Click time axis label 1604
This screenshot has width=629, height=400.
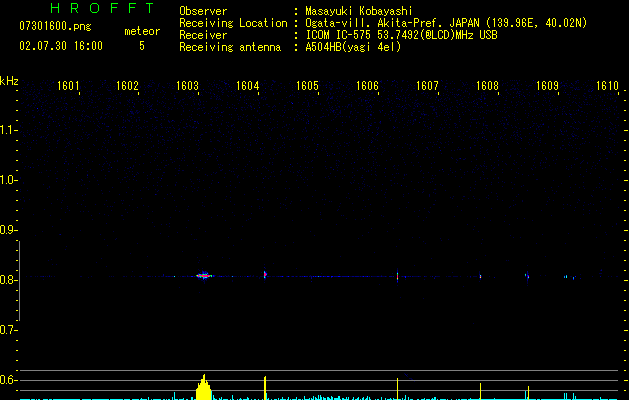coord(248,86)
